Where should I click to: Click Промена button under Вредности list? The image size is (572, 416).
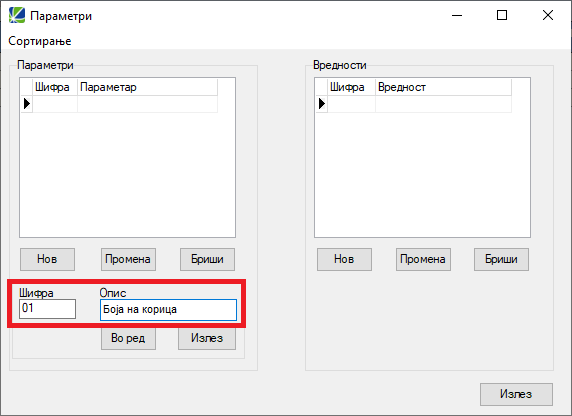coord(423,259)
